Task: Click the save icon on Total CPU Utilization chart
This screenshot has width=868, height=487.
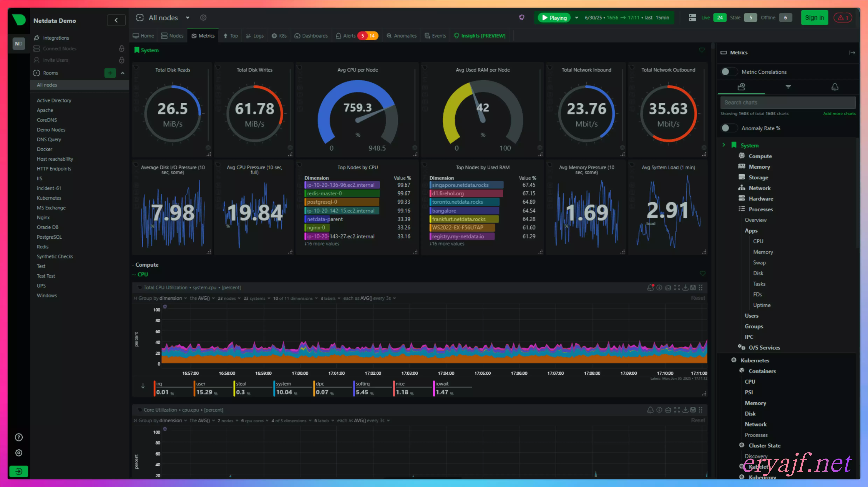Action: [x=693, y=288]
